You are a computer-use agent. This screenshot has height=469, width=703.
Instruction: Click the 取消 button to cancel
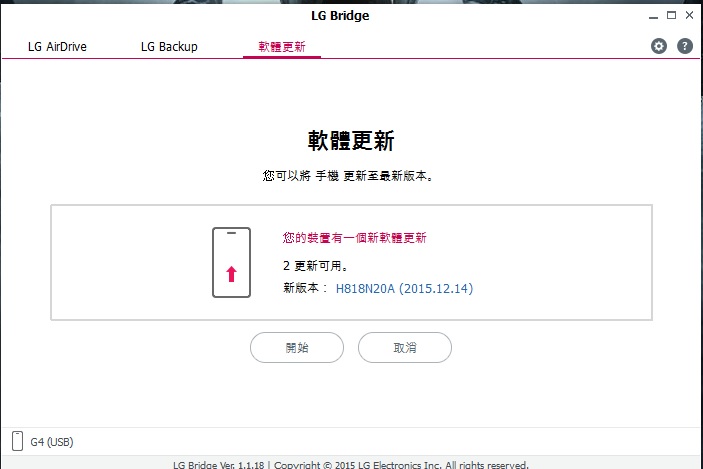(x=405, y=347)
